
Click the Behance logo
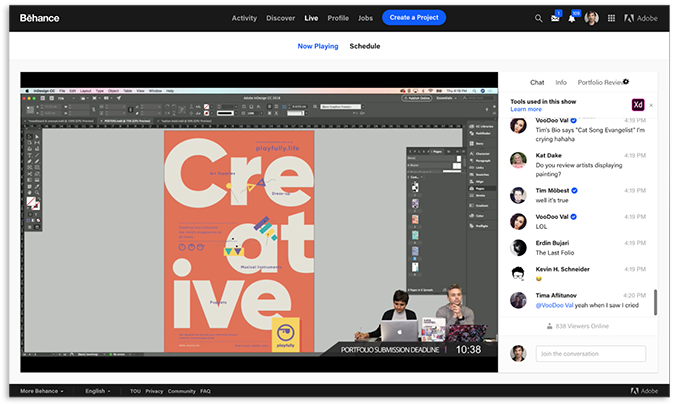pos(39,18)
